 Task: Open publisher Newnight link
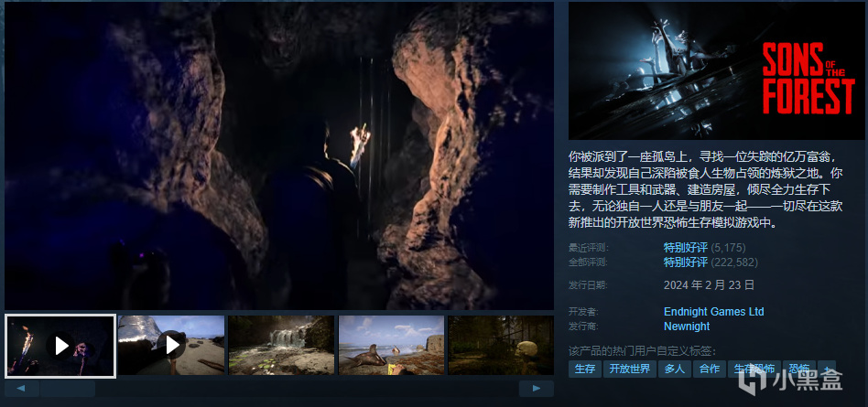(x=687, y=327)
